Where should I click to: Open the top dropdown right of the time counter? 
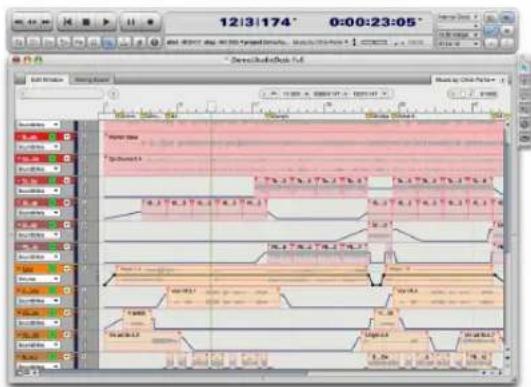point(458,17)
